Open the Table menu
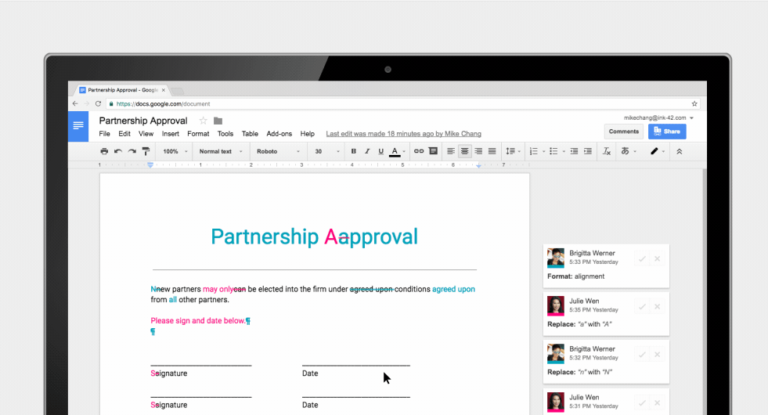 (x=250, y=134)
